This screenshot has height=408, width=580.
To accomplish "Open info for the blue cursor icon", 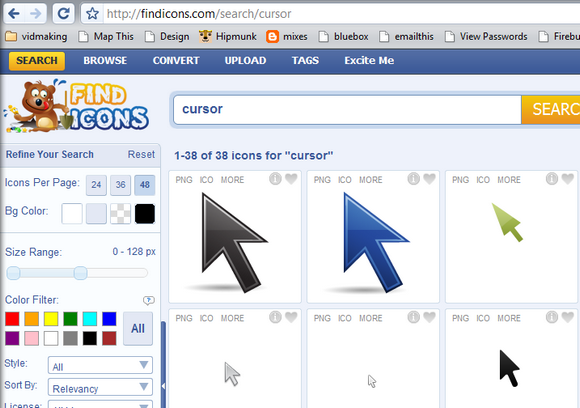I will point(413,179).
